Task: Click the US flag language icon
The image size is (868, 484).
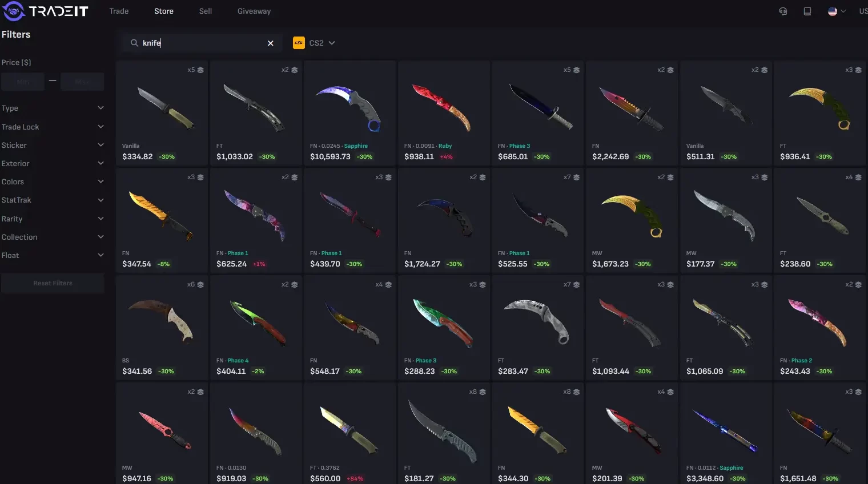Action: click(833, 11)
